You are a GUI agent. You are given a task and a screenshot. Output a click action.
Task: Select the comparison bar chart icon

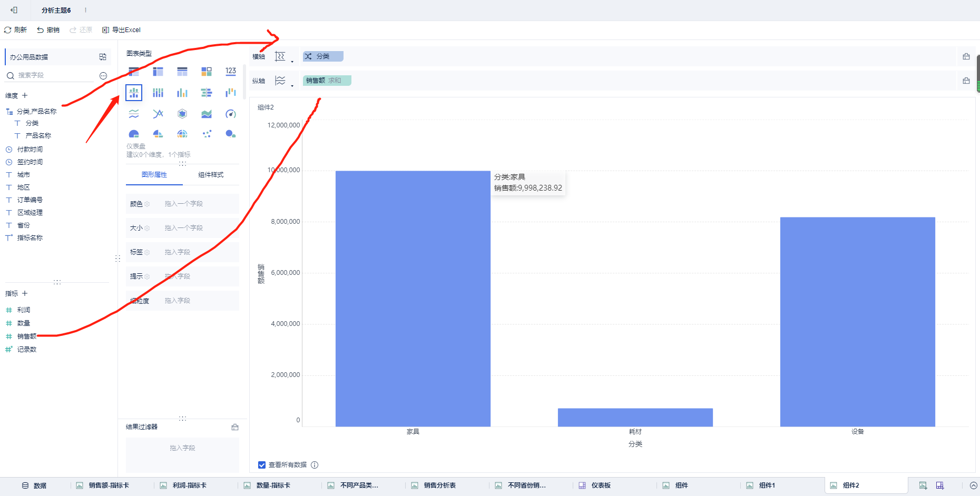[207, 93]
